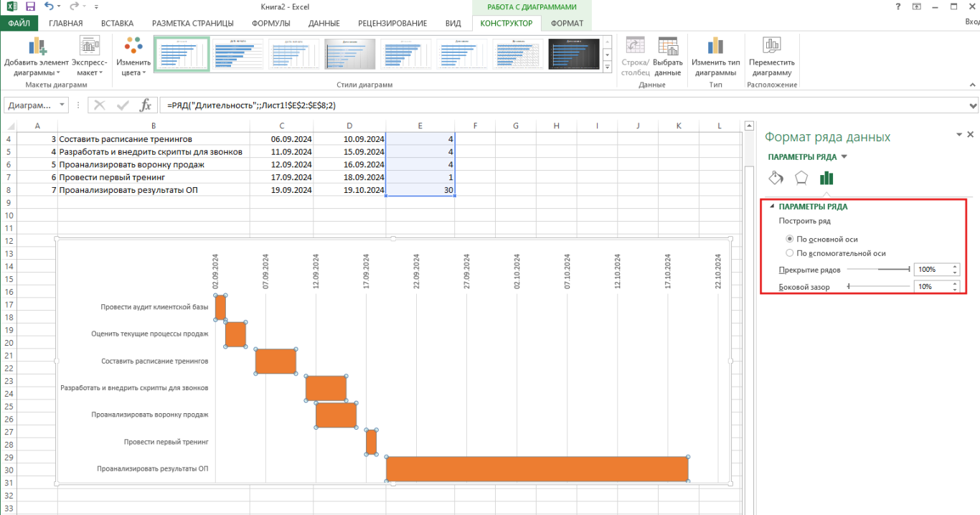
Task: Click Switch Row/Column (Строка/столбец) icon
Action: coord(635,47)
